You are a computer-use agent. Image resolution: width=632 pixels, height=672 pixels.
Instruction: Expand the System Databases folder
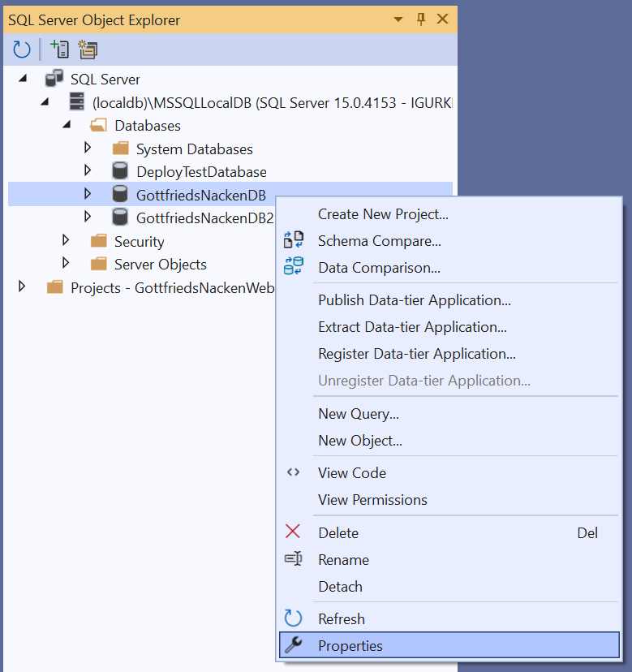pos(88,149)
